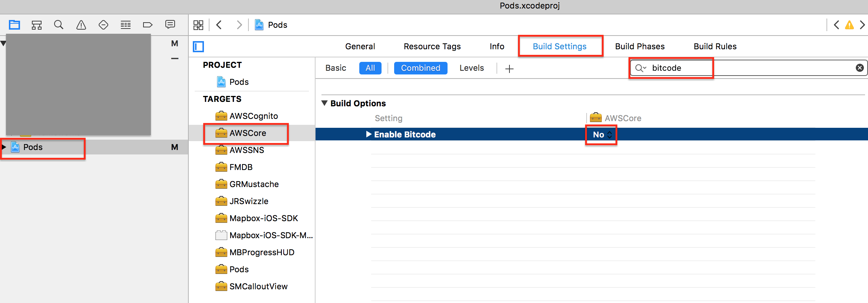Collapse the Build Options section

click(324, 103)
